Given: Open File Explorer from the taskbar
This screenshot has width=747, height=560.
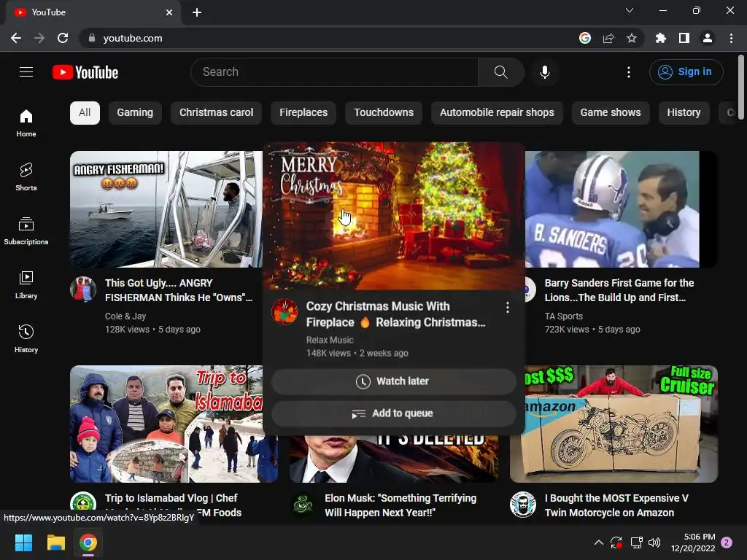Looking at the screenshot, I should (x=55, y=542).
